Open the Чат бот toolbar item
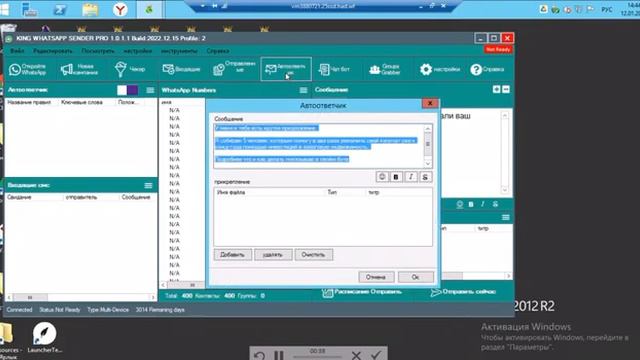The image size is (640, 360). pos(334,69)
